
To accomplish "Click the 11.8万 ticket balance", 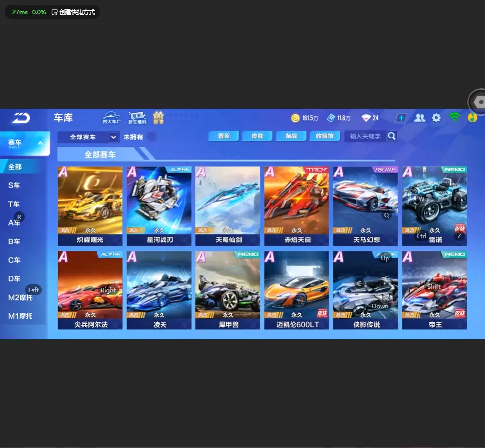I will pos(344,118).
